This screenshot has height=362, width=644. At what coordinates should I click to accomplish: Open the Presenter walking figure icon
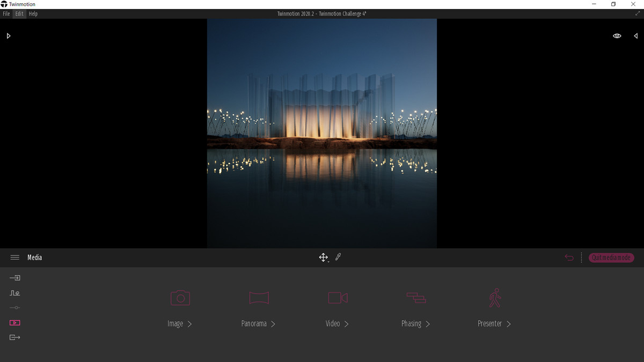click(494, 297)
